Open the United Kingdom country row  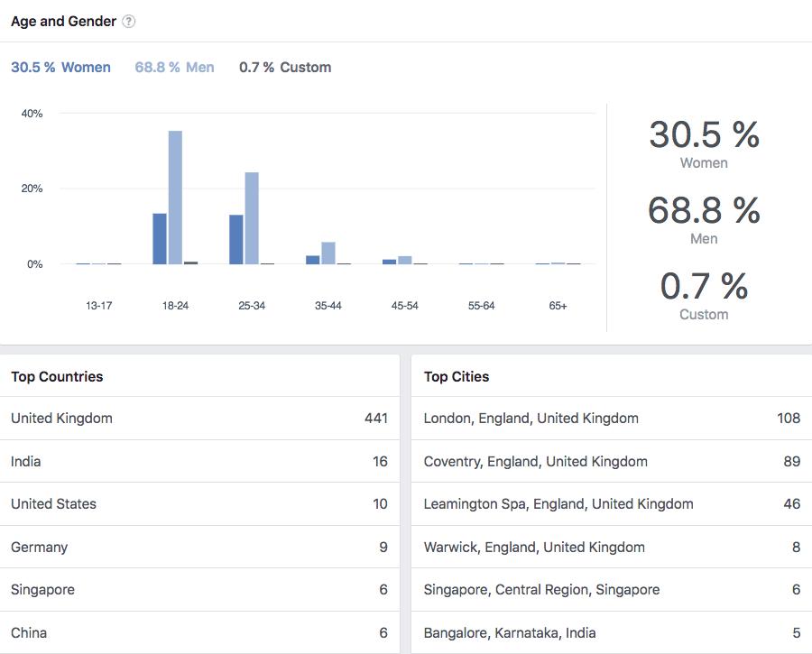pyautogui.click(x=198, y=419)
